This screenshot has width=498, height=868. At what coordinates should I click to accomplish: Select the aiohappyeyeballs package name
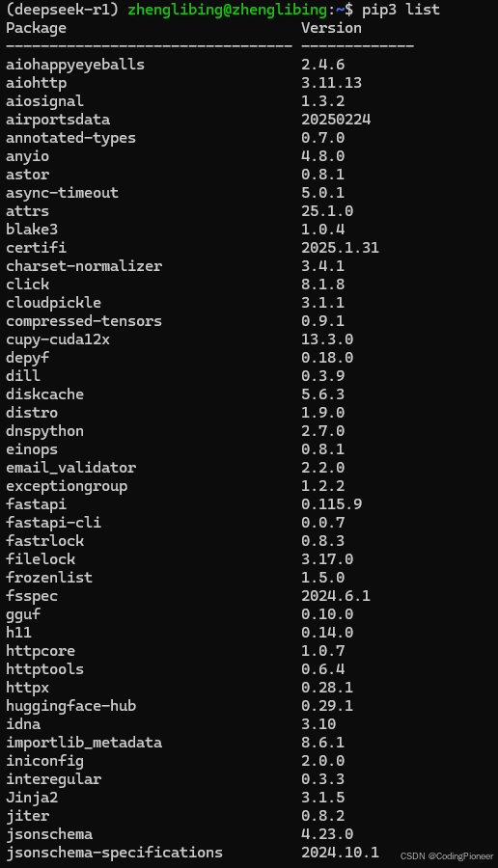(75, 65)
